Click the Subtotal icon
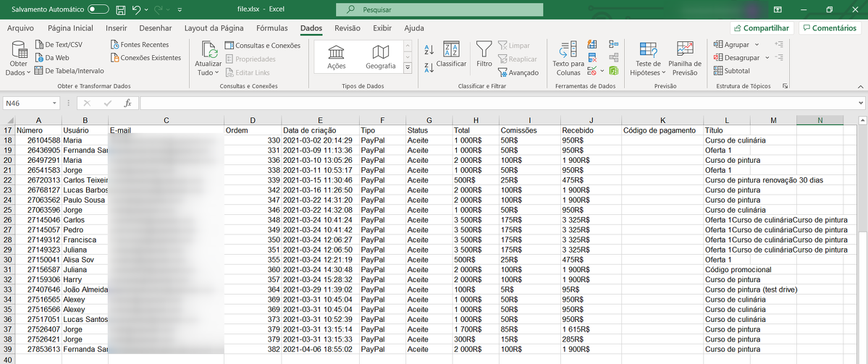This screenshot has width=868, height=364. [732, 71]
